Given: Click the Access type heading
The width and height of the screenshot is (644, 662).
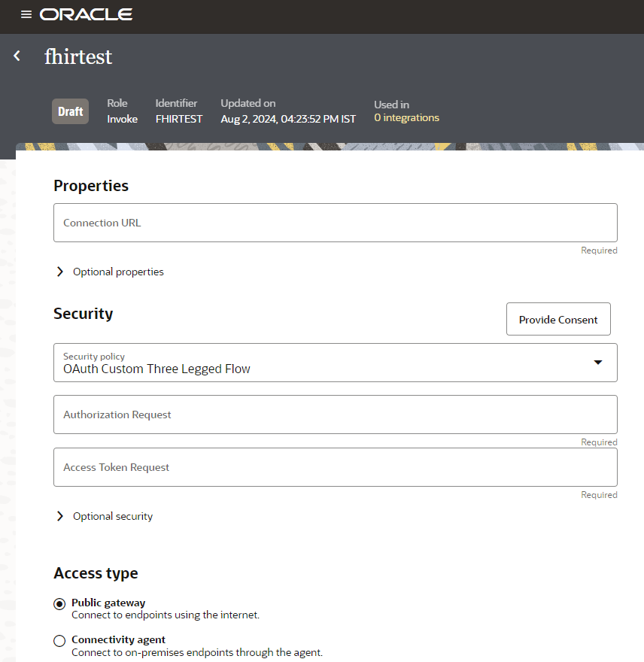Looking at the screenshot, I should 96,573.
